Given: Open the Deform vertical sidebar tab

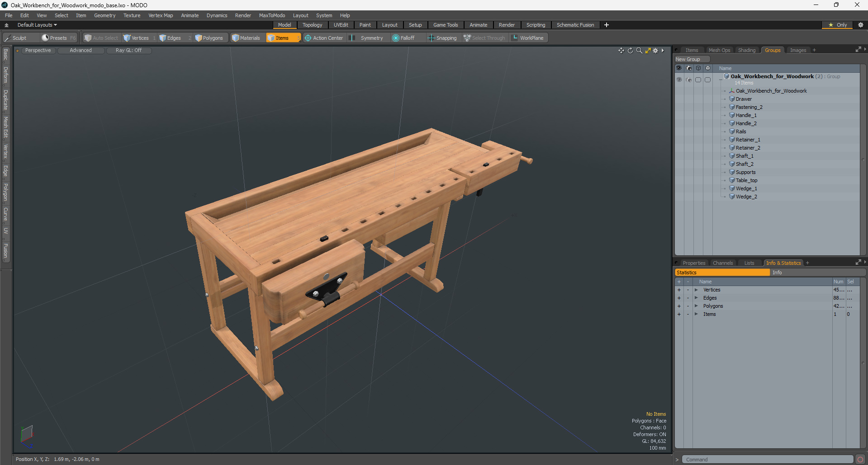Looking at the screenshot, I should [x=5, y=75].
